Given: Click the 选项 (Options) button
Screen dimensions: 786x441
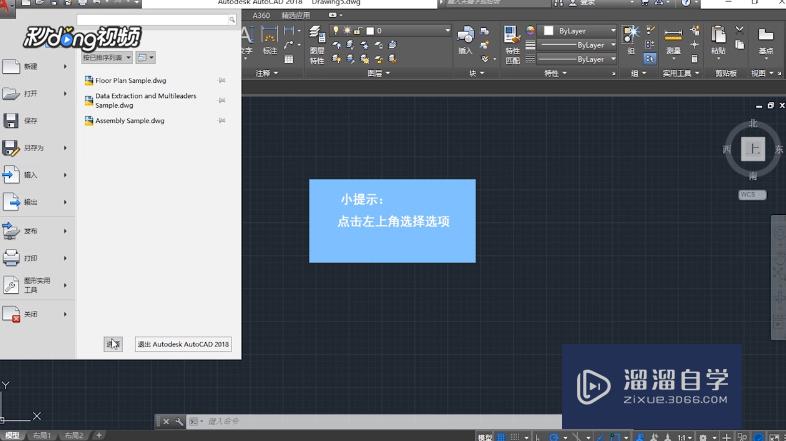Looking at the screenshot, I should pyautogui.click(x=113, y=344).
